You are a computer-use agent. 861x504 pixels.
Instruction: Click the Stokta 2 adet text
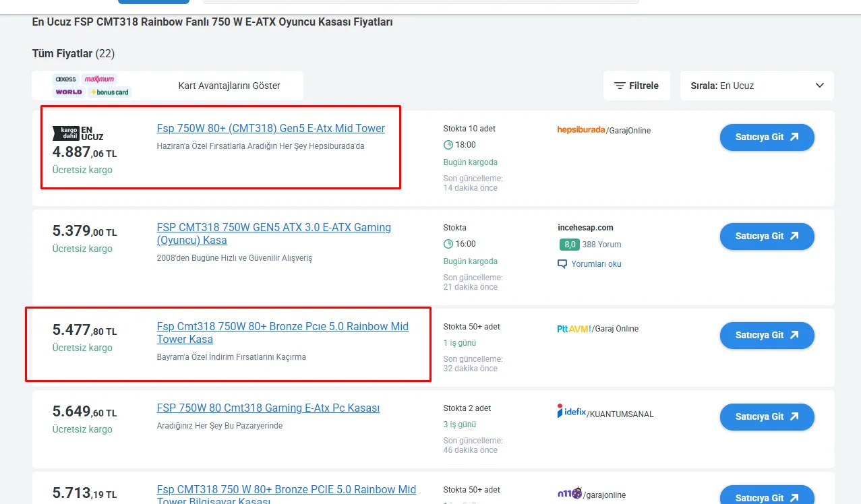[x=467, y=408]
